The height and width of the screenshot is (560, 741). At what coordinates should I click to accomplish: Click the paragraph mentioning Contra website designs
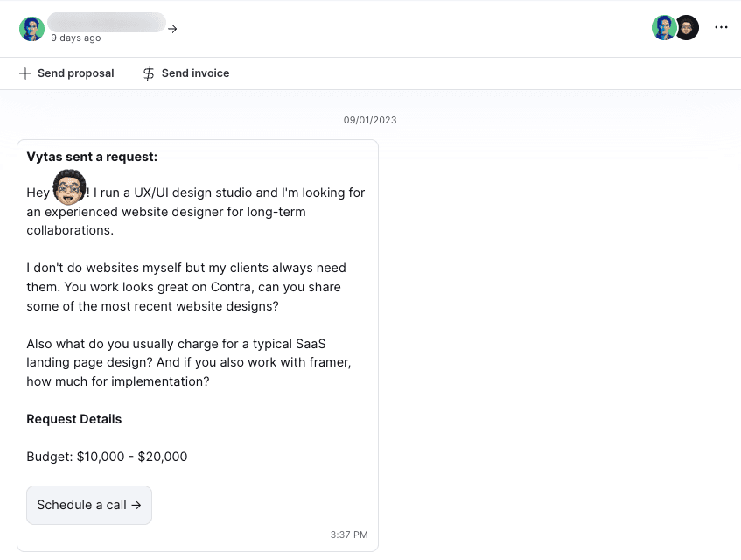tap(186, 287)
